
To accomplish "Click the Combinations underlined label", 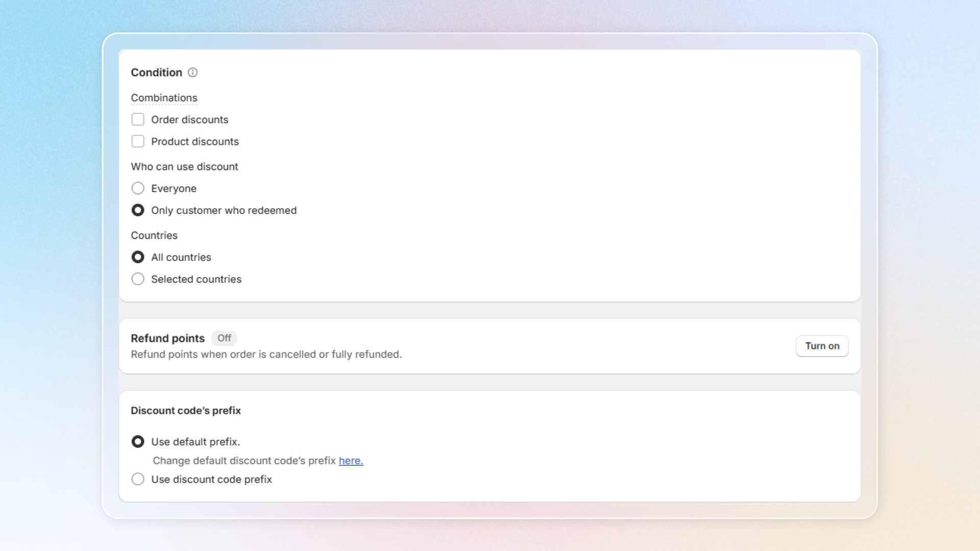I will tap(164, 97).
